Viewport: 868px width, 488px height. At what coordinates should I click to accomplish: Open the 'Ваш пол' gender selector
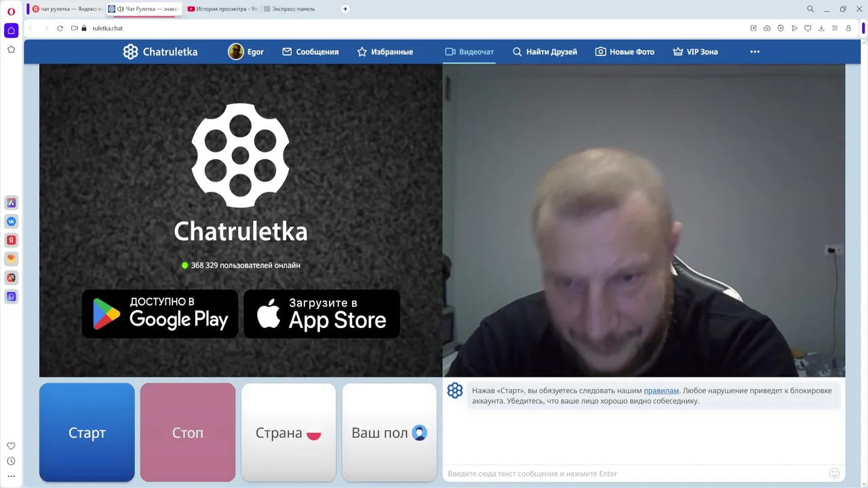(x=389, y=432)
